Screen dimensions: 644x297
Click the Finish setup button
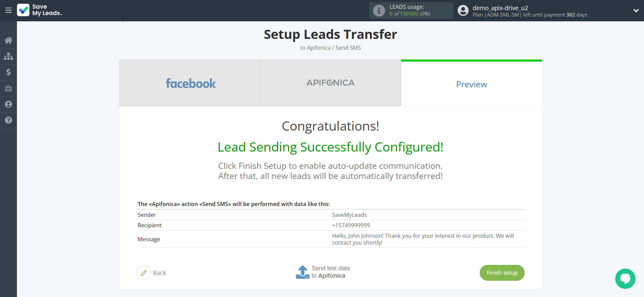coord(502,273)
